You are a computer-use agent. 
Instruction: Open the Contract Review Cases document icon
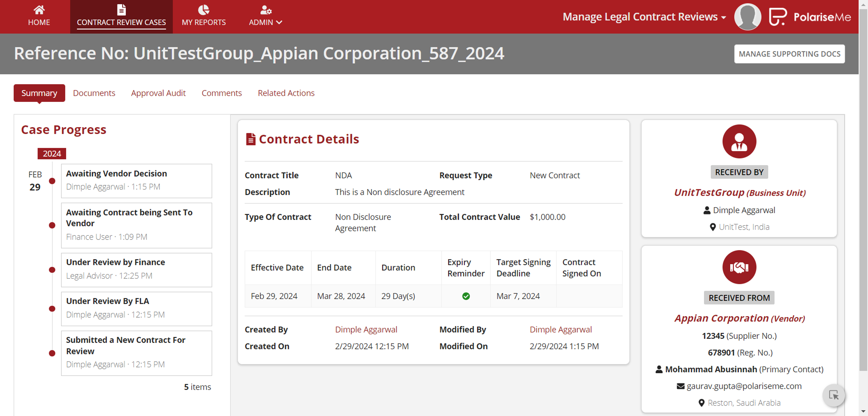pyautogui.click(x=121, y=10)
